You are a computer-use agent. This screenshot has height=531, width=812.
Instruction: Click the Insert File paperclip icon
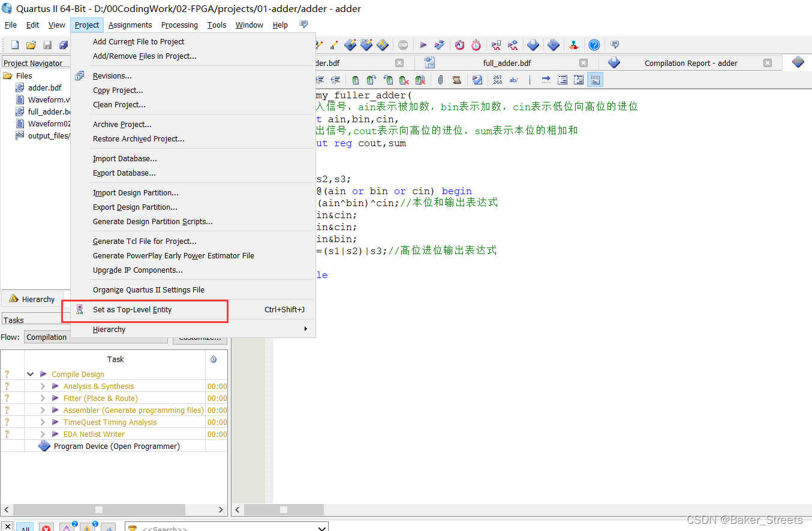click(441, 80)
